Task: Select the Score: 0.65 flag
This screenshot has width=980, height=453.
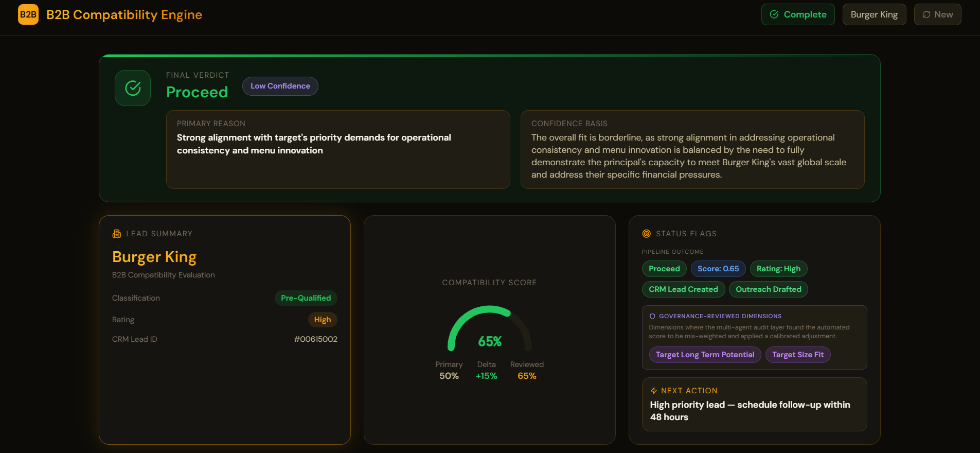Action: [x=718, y=269]
